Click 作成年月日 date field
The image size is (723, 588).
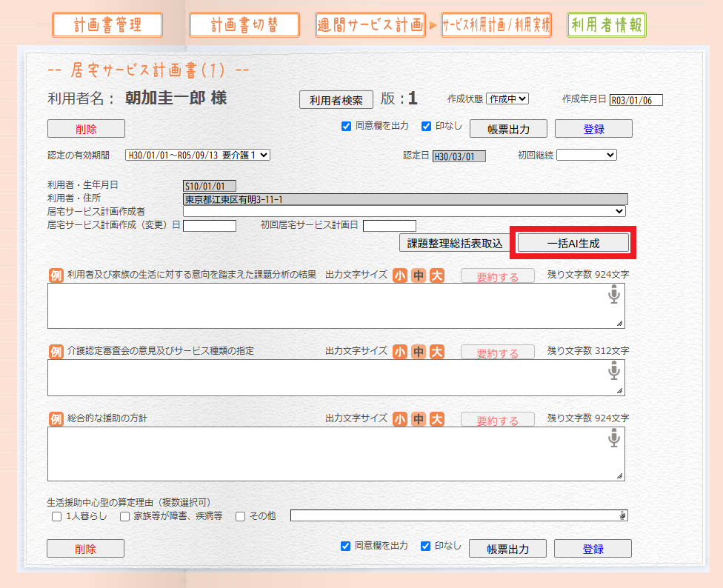point(636,100)
